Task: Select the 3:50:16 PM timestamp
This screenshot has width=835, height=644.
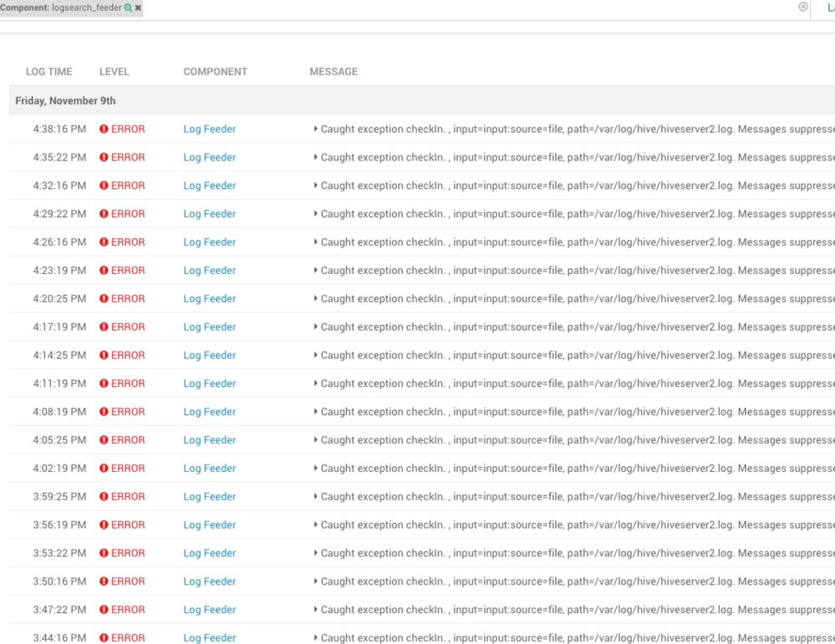Action: [59, 581]
